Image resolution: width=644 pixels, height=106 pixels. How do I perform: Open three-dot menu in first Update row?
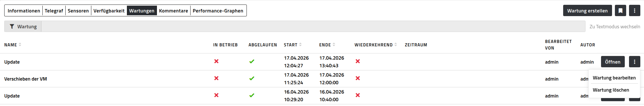635,62
